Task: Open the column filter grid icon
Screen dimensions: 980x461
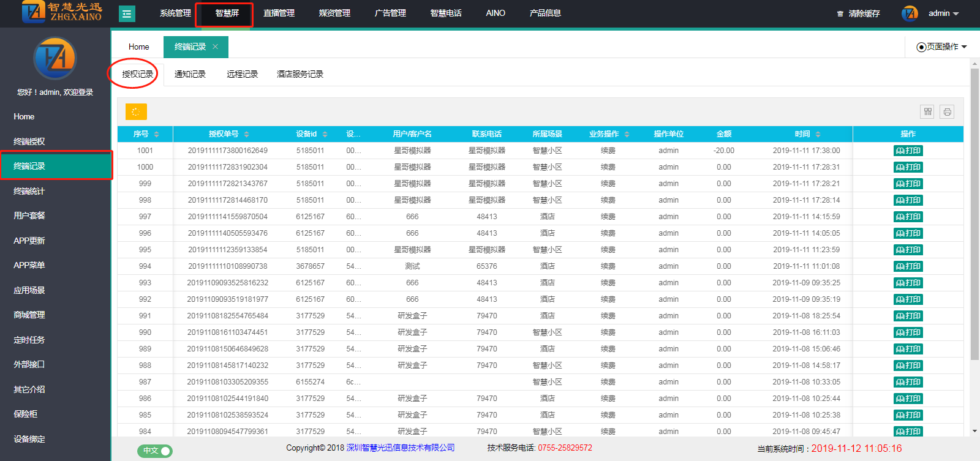Action: [928, 111]
